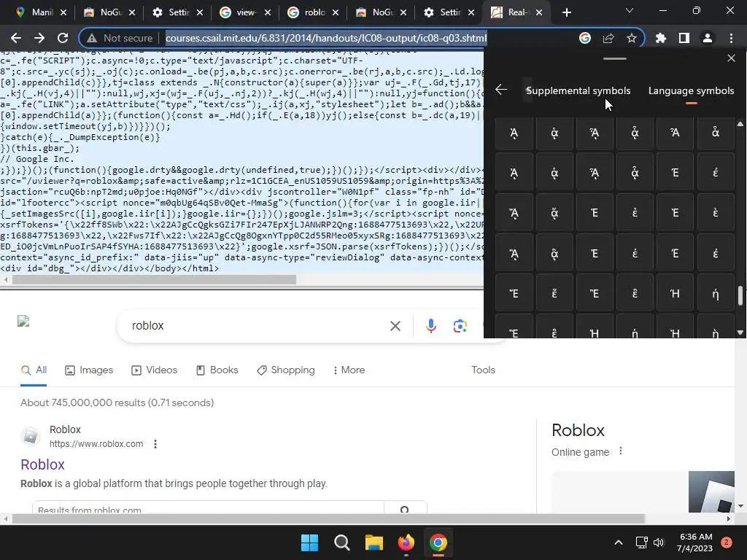This screenshot has width=747, height=560.
Task: Click the Roblox logo thumbnail in knowledge panel
Action: (711, 491)
